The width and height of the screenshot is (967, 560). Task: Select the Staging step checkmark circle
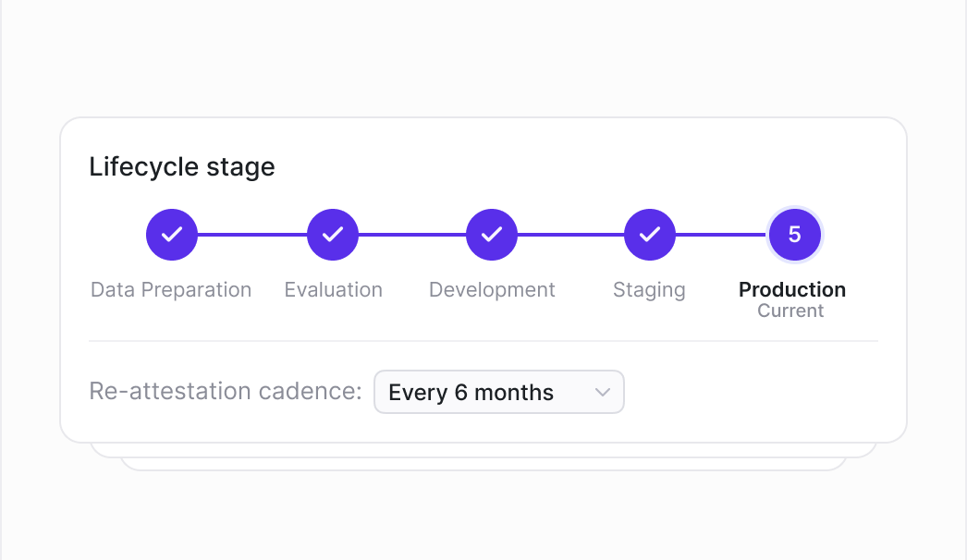(x=649, y=235)
